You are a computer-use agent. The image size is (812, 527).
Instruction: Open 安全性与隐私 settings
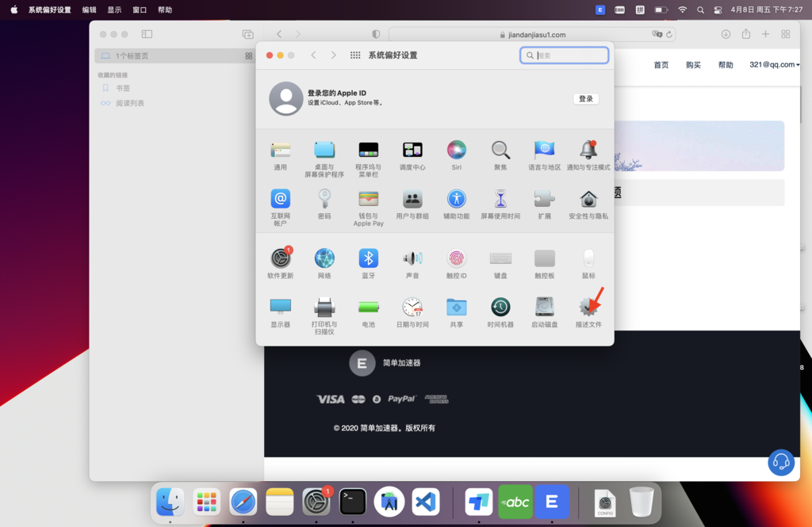point(588,198)
